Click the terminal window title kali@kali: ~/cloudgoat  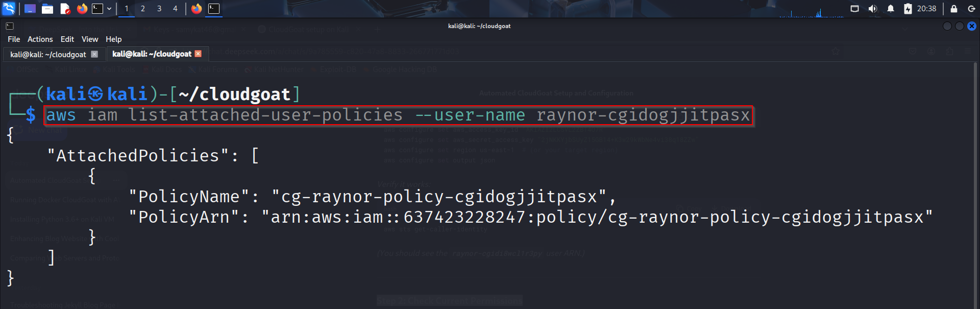point(479,26)
